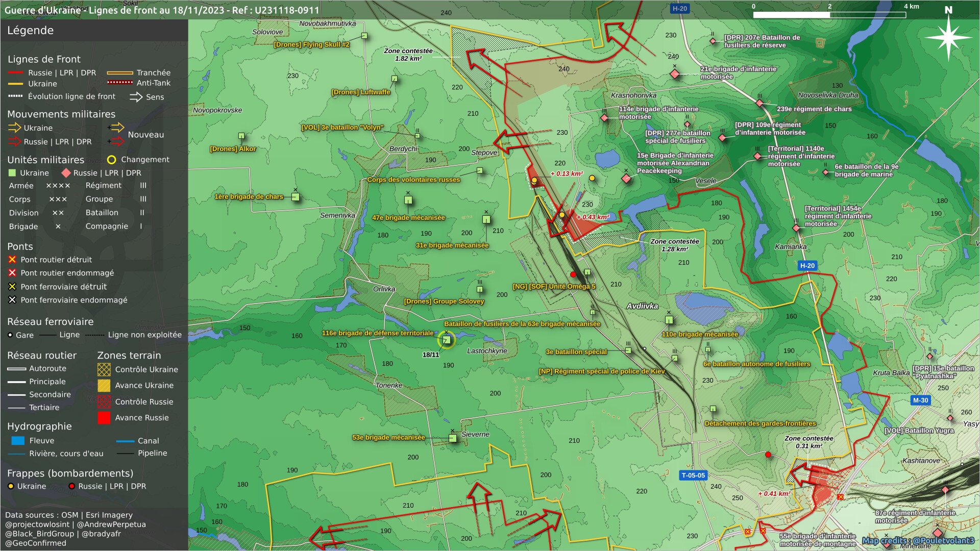Screen dimensions: 980x551
Task: Select the Flying Skull #2 drone marker
Action: click(x=364, y=36)
